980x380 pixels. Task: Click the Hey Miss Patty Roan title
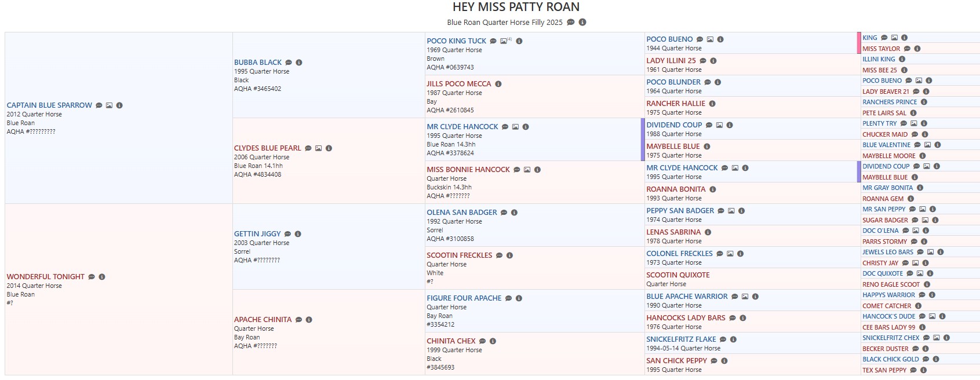(x=516, y=7)
